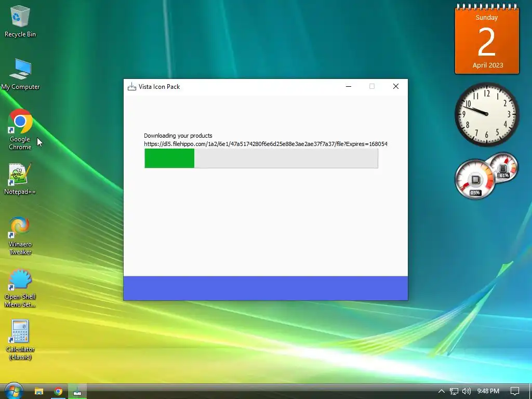This screenshot has width=532, height=399.
Task: Show hidden system tray icons chevron
Action: click(x=442, y=391)
